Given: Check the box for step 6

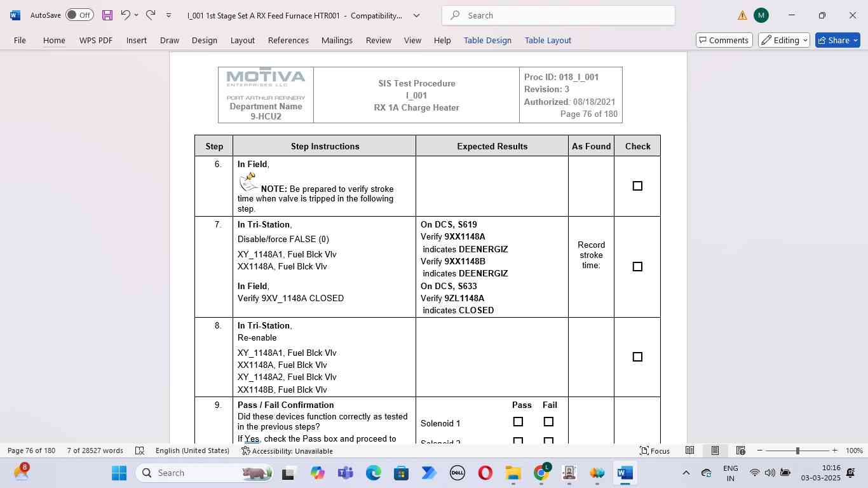Looking at the screenshot, I should coord(637,186).
